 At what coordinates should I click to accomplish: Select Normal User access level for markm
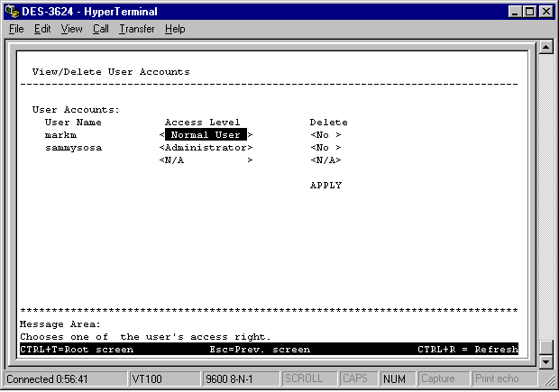[206, 135]
